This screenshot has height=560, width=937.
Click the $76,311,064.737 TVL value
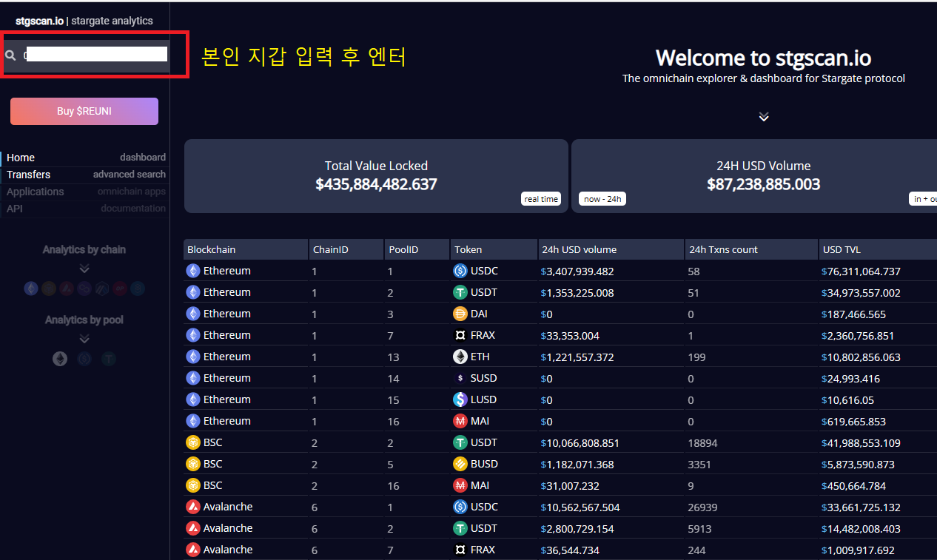(861, 271)
